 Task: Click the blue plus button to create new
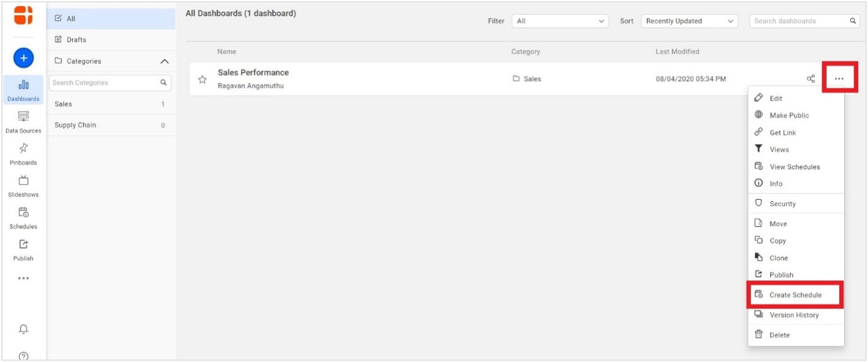tap(23, 59)
